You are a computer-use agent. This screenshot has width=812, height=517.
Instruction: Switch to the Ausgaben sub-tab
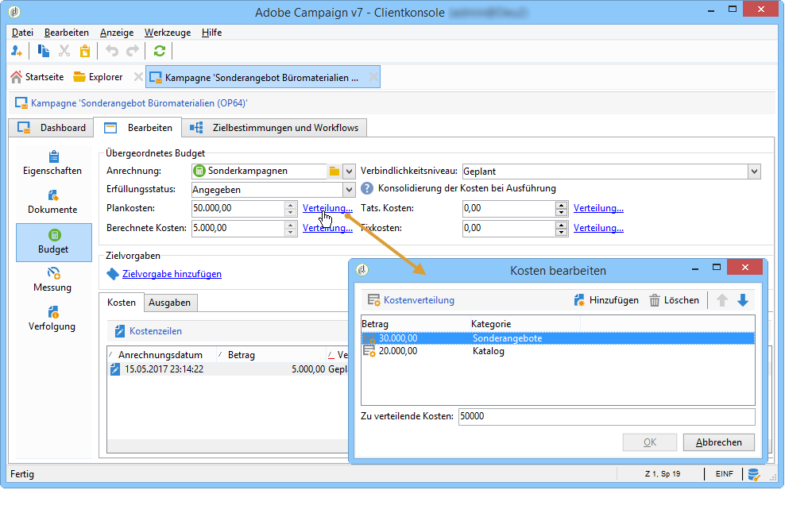169,303
